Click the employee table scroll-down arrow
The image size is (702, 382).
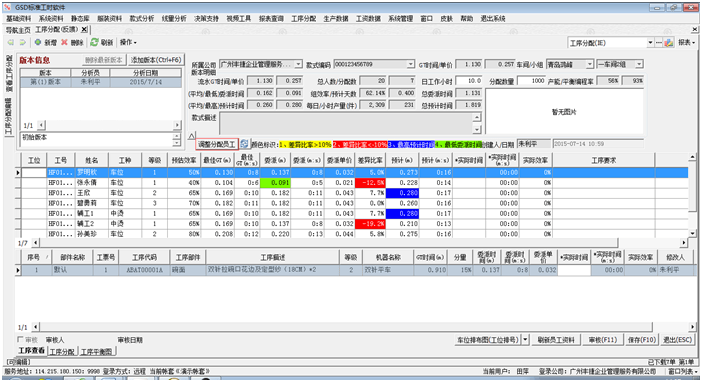click(692, 233)
